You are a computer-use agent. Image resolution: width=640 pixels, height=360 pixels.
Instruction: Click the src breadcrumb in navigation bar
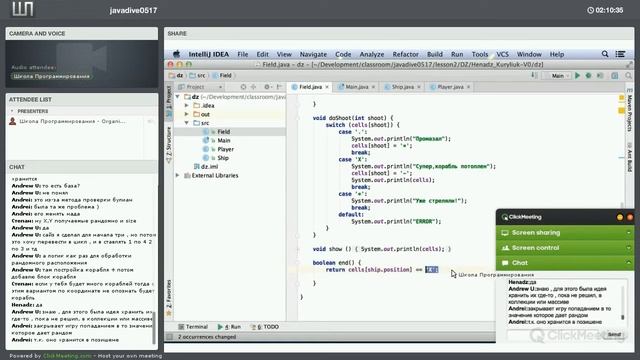[198, 76]
